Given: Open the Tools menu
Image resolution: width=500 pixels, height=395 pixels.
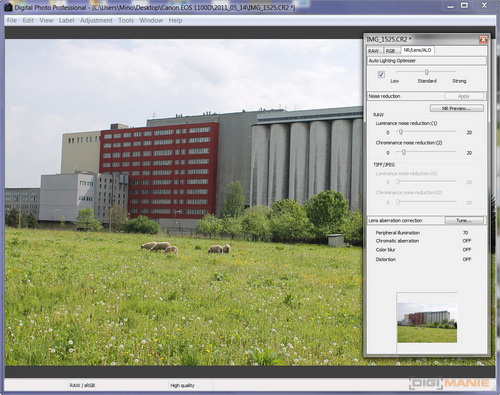Looking at the screenshot, I should [126, 20].
